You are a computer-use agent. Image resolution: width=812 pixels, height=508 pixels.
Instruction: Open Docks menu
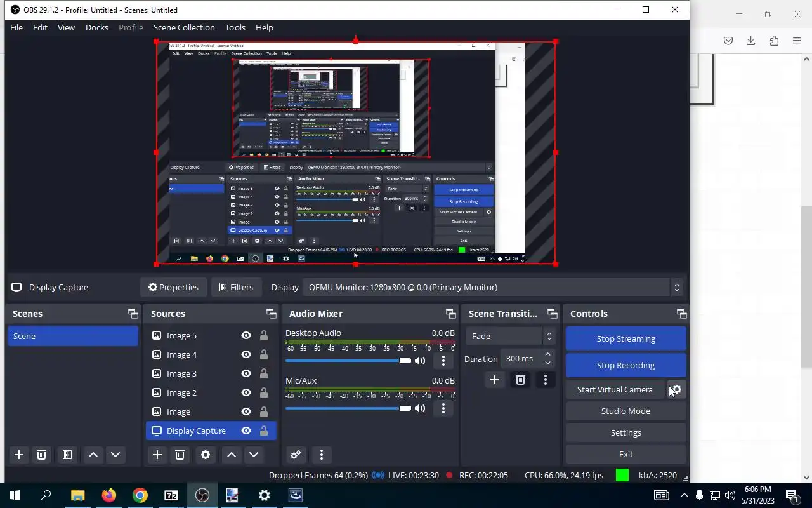pos(97,27)
